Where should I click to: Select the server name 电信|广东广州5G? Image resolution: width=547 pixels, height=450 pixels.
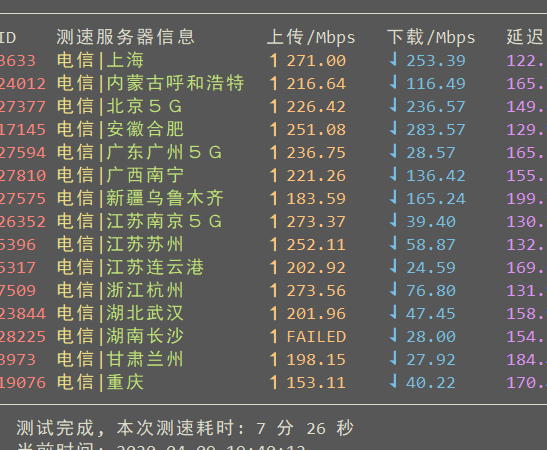[139, 152]
